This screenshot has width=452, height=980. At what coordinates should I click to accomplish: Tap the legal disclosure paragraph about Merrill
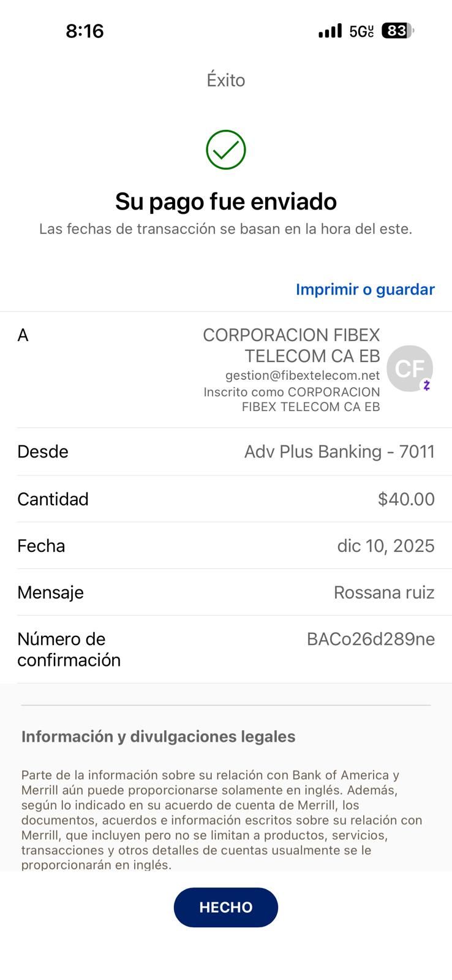click(x=222, y=820)
